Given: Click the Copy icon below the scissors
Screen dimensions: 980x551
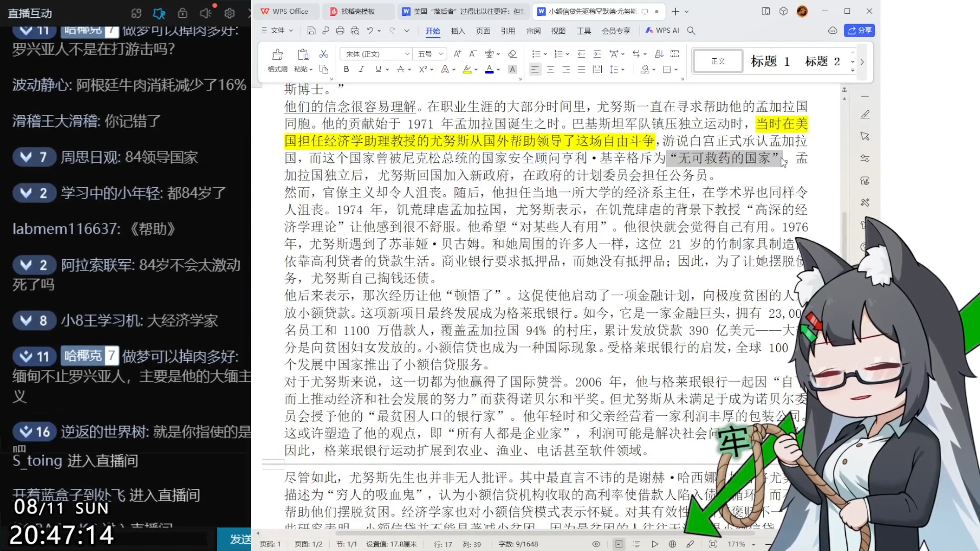Looking at the screenshot, I should [x=324, y=69].
